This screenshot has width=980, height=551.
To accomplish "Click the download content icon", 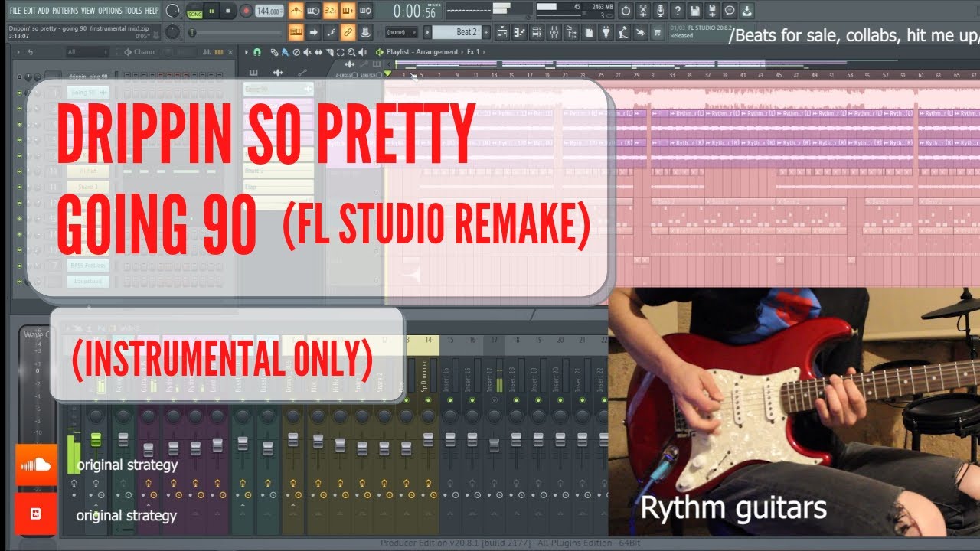I will [x=747, y=11].
